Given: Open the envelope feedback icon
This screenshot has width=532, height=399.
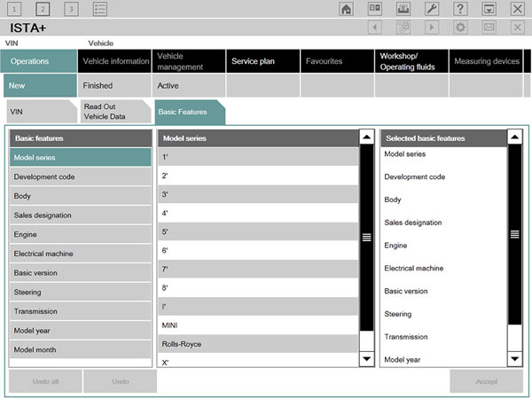Looking at the screenshot, I should 489,27.
